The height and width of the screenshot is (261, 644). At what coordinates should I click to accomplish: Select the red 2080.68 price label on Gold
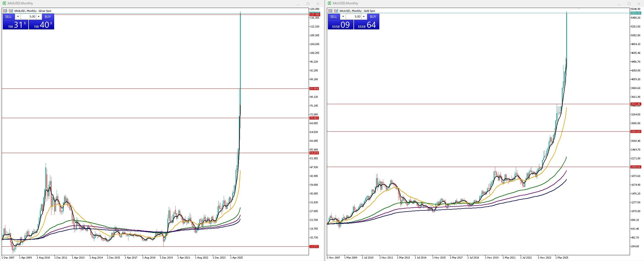pos(635,167)
